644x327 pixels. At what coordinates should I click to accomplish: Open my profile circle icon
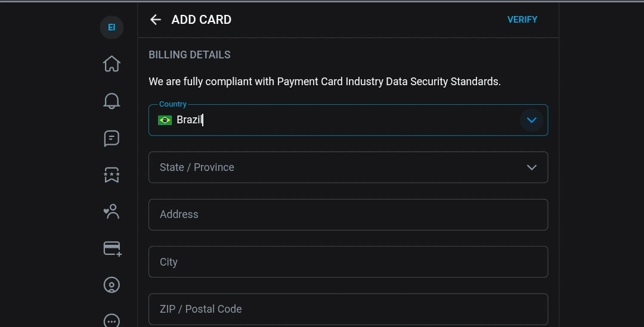112,285
